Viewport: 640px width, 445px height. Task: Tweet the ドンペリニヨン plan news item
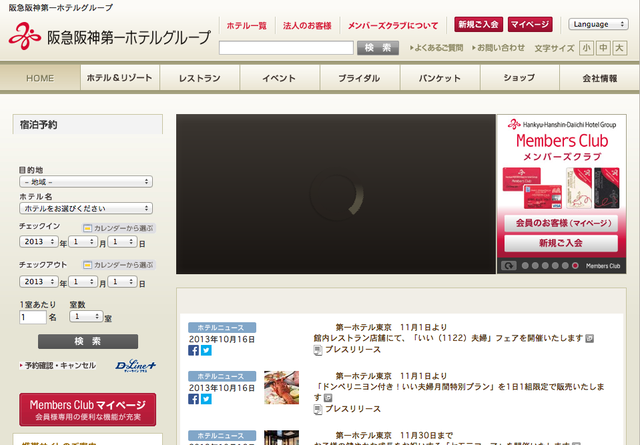coord(207,399)
